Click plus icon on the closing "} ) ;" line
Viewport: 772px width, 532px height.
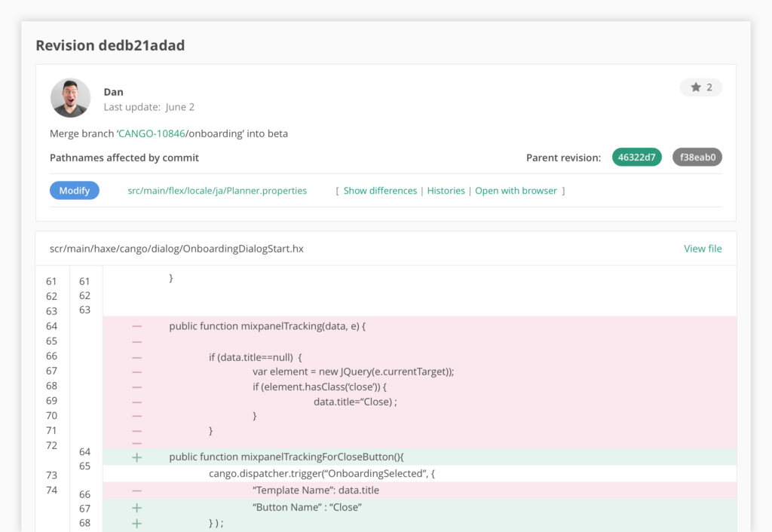click(136, 524)
